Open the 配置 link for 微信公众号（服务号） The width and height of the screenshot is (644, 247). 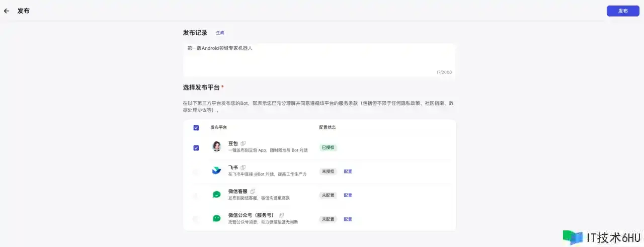point(348,219)
